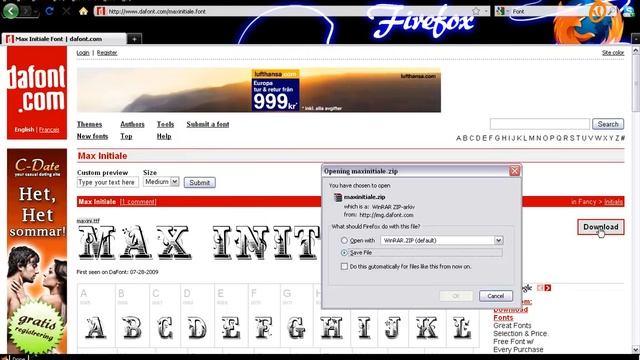Go to New fonts section

[92, 136]
